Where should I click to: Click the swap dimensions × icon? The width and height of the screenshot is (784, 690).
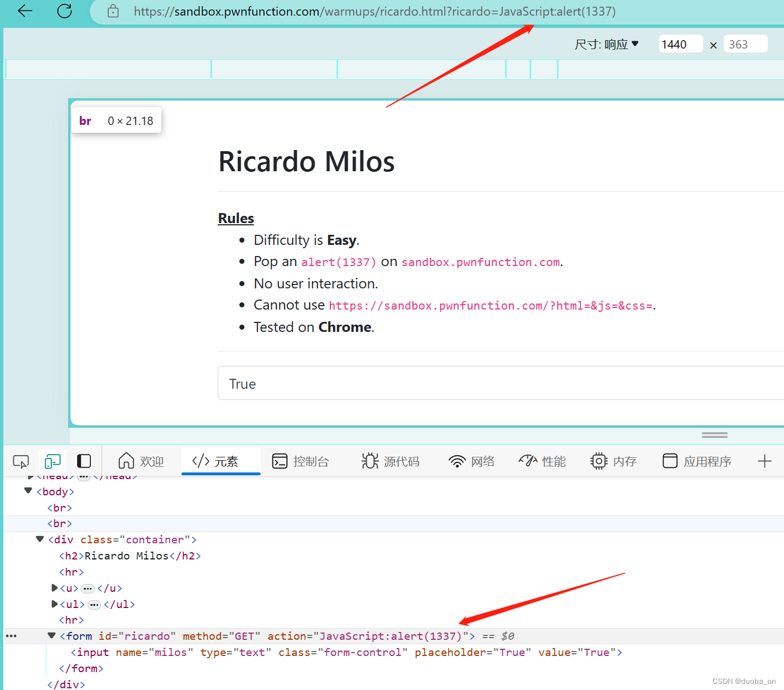(713, 44)
